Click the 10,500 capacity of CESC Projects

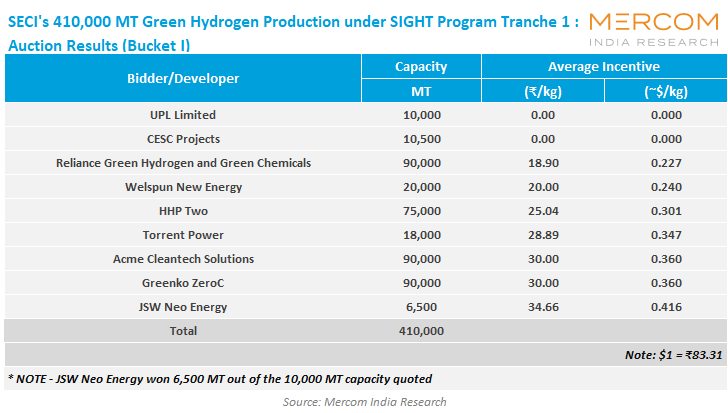click(422, 139)
